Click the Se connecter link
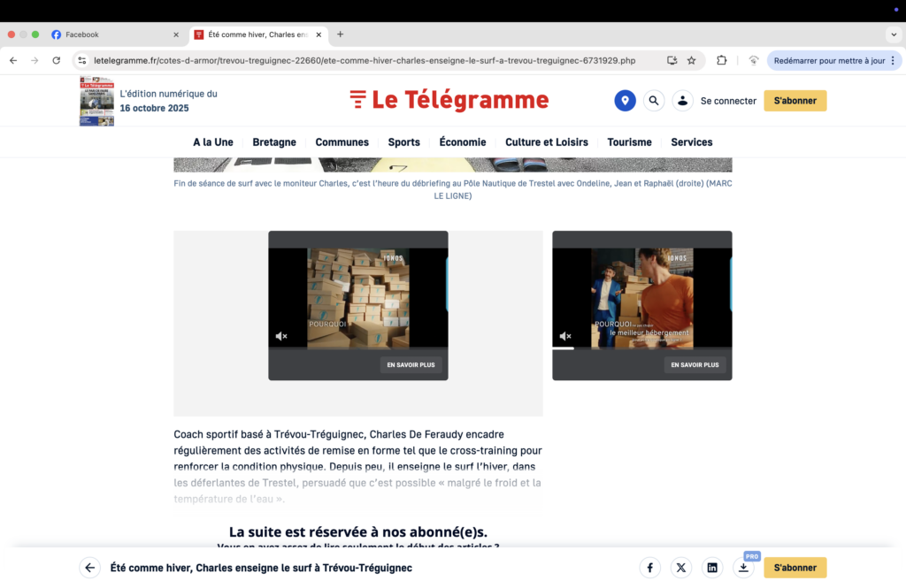This screenshot has width=906, height=588. point(728,101)
